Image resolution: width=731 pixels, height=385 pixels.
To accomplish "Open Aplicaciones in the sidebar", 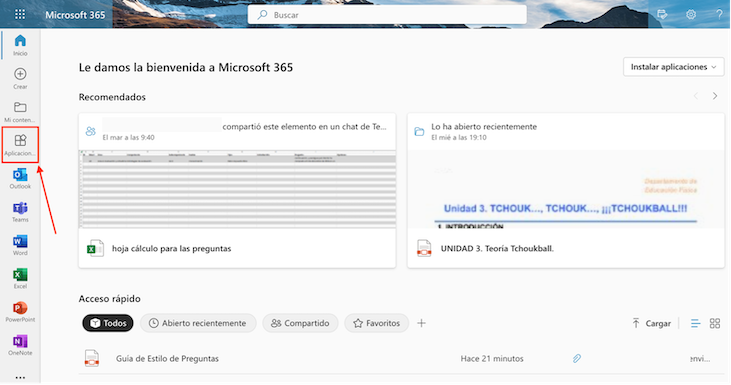I will click(20, 145).
